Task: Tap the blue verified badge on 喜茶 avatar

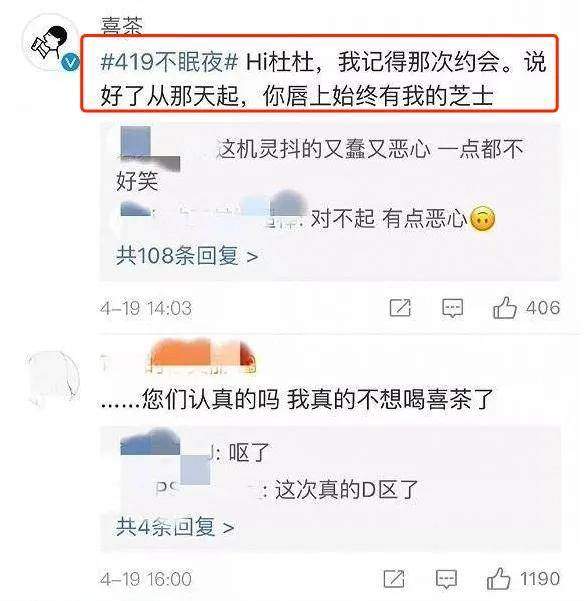Action: click(71, 62)
